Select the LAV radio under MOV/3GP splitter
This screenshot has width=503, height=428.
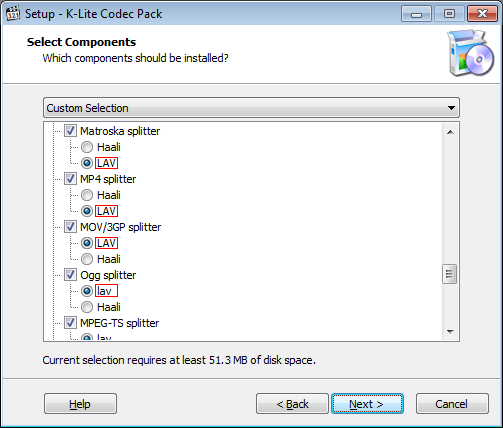click(87, 243)
